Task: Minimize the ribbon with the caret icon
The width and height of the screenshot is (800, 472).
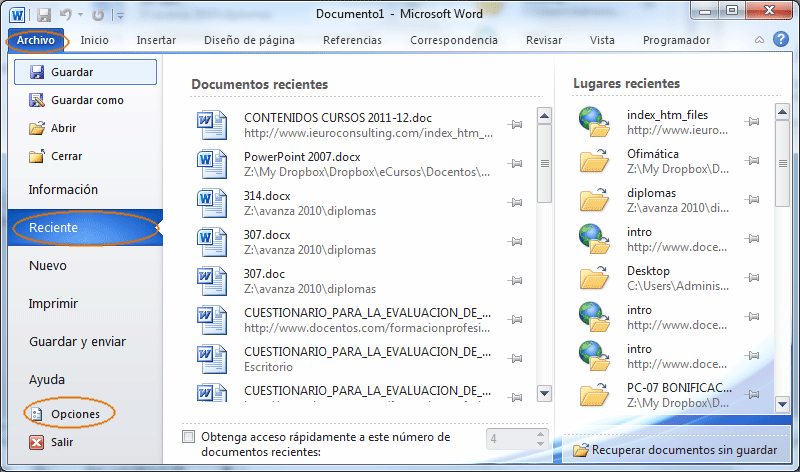Action: coord(759,40)
